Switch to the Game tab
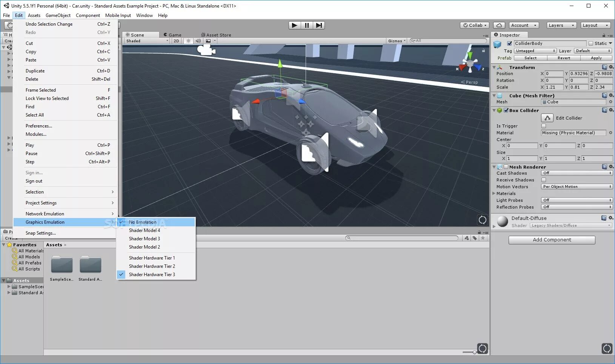615x364 pixels. [172, 35]
